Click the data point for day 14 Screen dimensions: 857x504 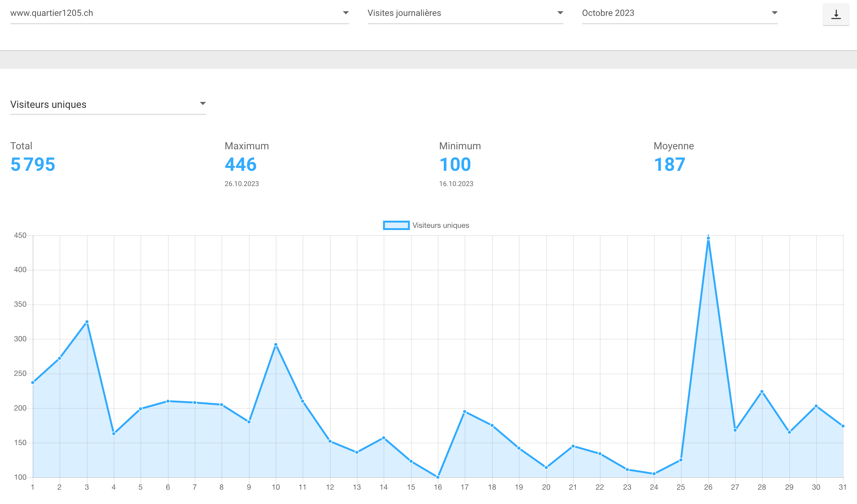pyautogui.click(x=384, y=438)
